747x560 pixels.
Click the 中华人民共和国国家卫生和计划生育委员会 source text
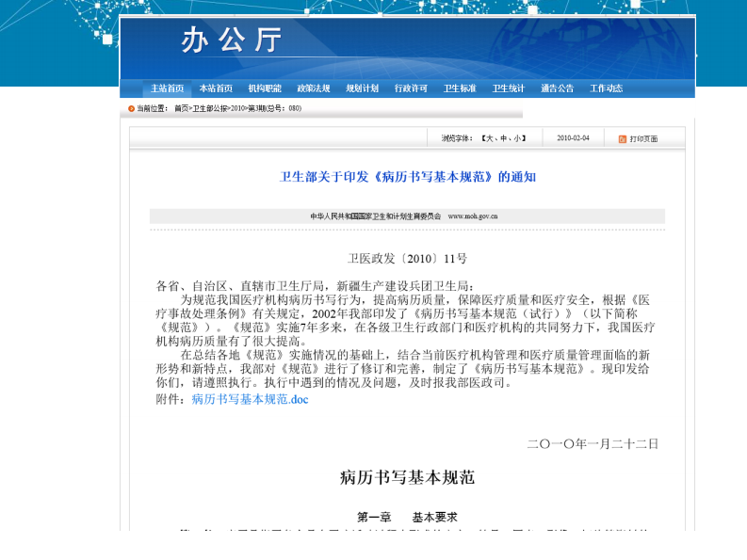[x=376, y=216]
